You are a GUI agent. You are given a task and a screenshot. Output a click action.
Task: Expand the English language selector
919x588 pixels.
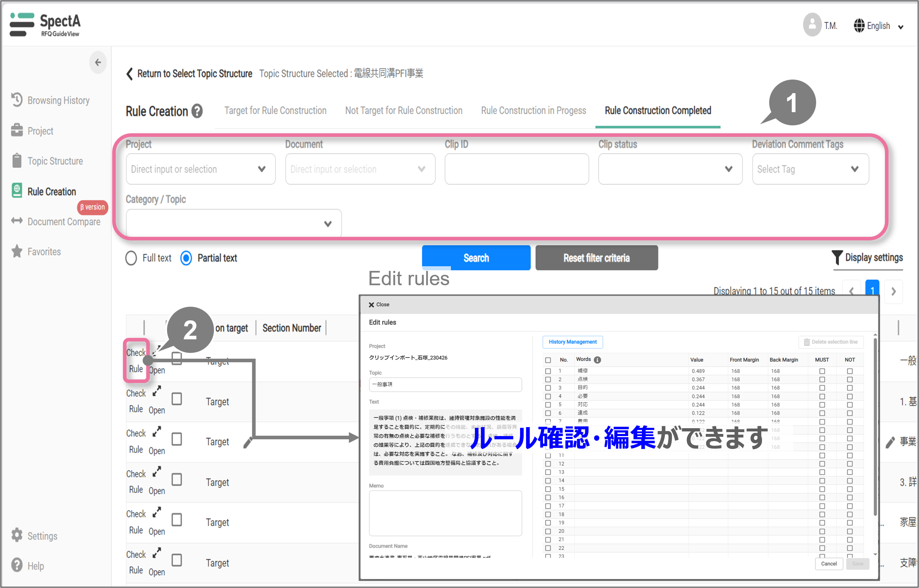[879, 26]
